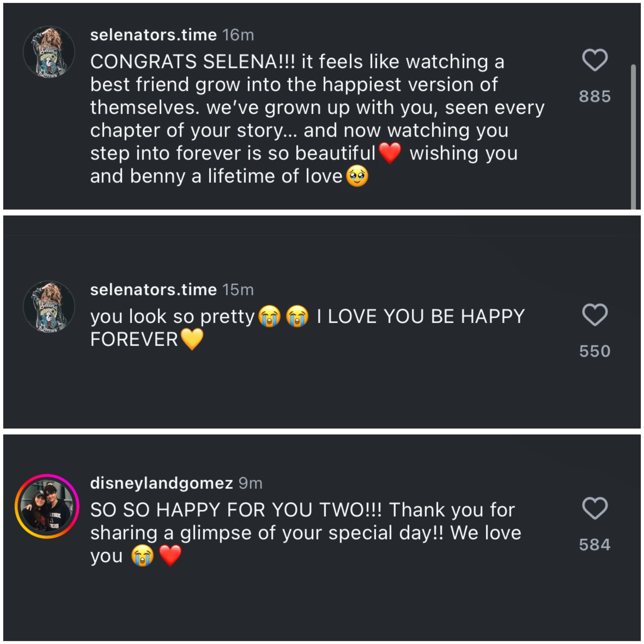The width and height of the screenshot is (644, 644).
Task: Show the 885 likes list
Action: [595, 96]
